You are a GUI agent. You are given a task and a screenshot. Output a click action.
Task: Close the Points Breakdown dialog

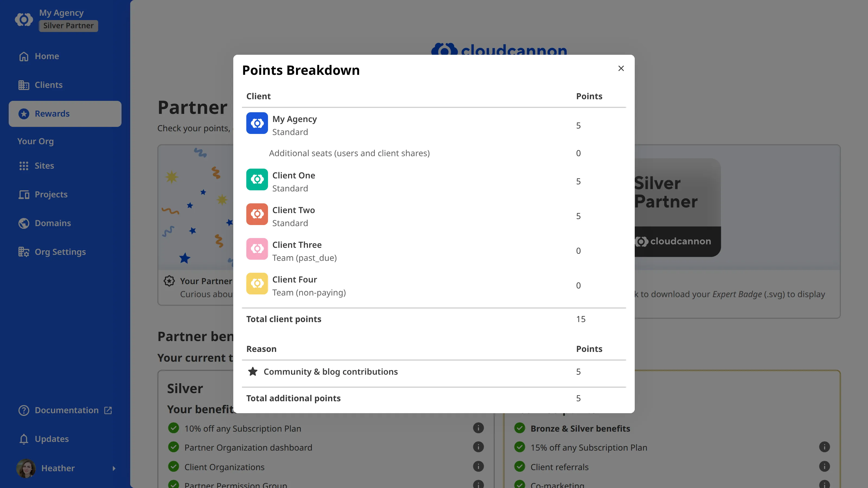pos(621,68)
